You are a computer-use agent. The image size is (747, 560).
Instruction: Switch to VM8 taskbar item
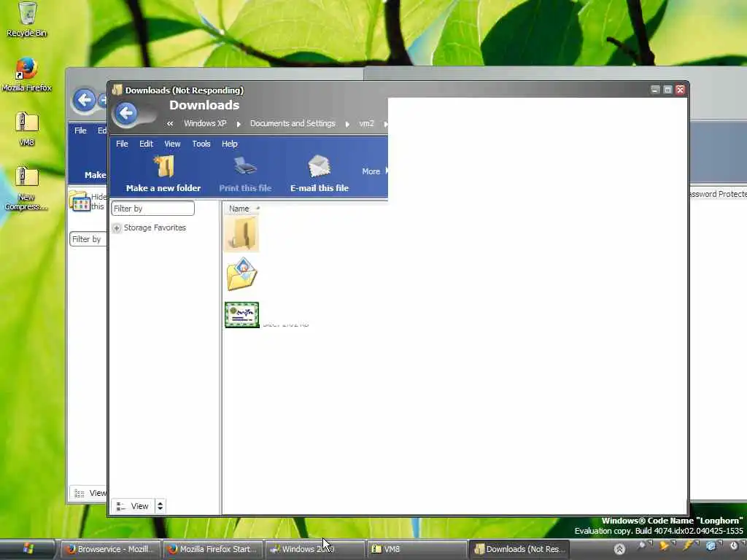(x=417, y=549)
